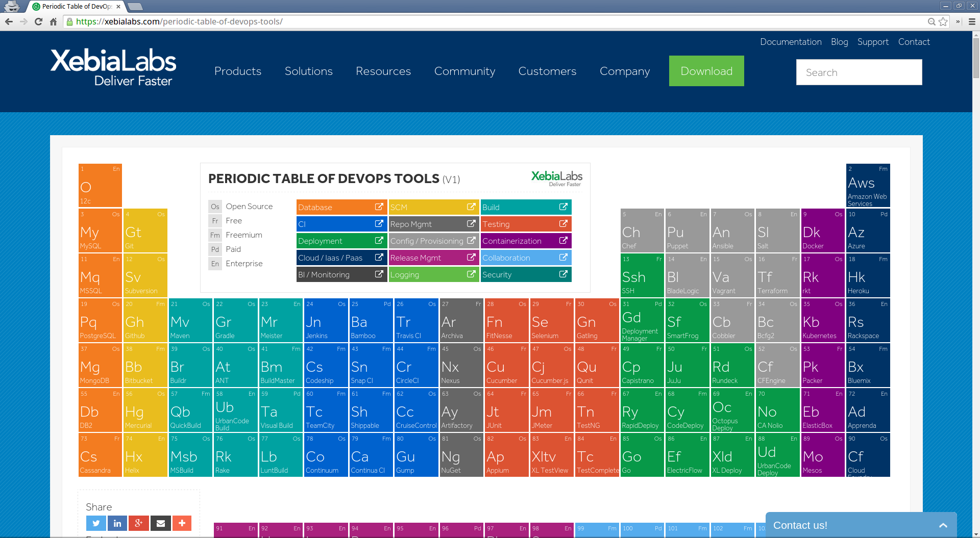Open the Community navigation menu
Image resolution: width=980 pixels, height=538 pixels.
464,71
